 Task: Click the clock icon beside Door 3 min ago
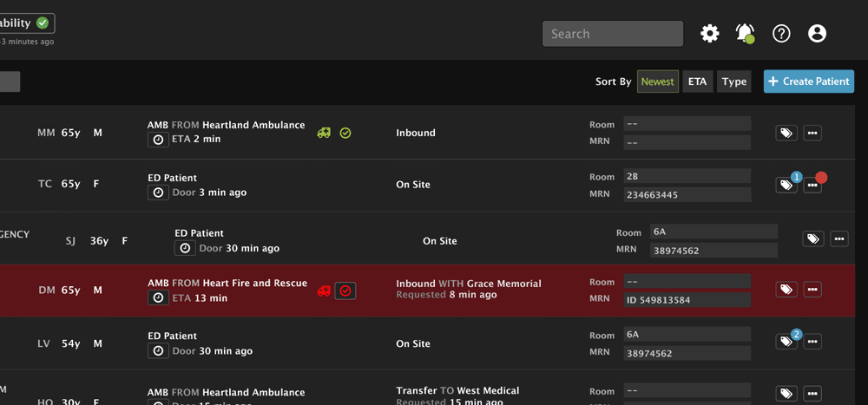(x=158, y=193)
